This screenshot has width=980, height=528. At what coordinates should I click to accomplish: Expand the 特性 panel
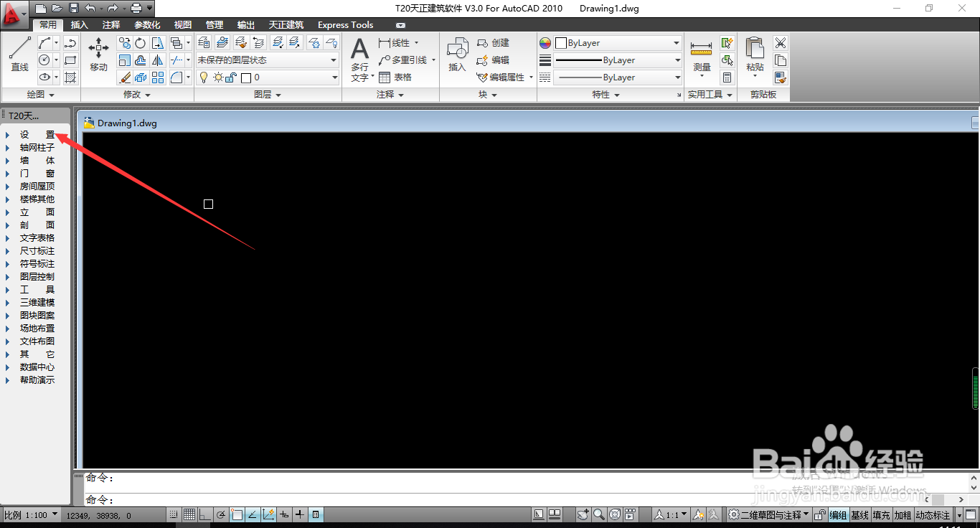(606, 95)
